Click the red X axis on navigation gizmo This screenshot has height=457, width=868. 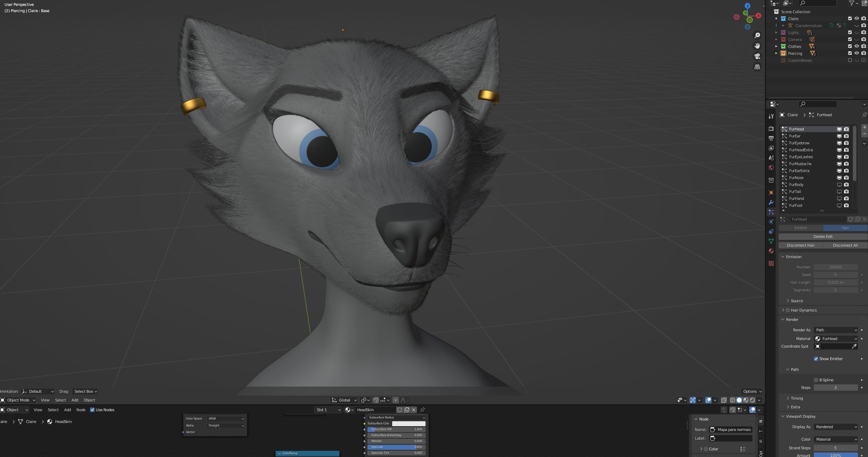pyautogui.click(x=759, y=16)
